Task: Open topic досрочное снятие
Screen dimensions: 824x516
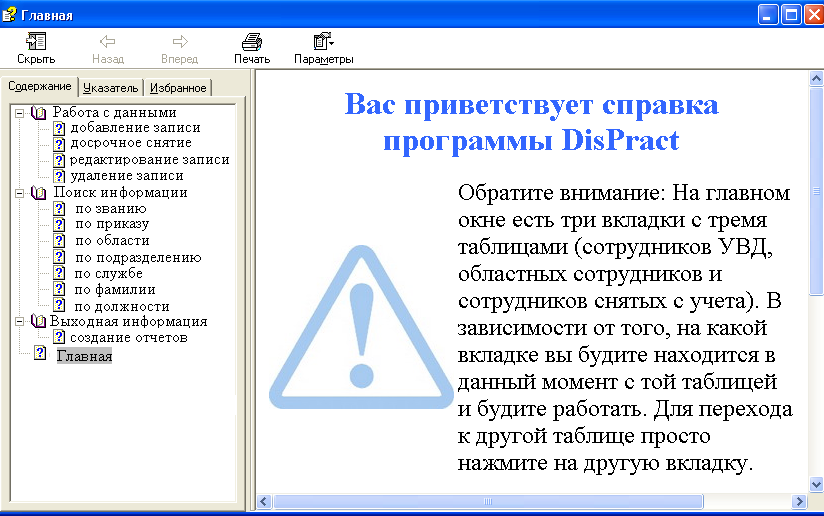Action: [x=131, y=143]
